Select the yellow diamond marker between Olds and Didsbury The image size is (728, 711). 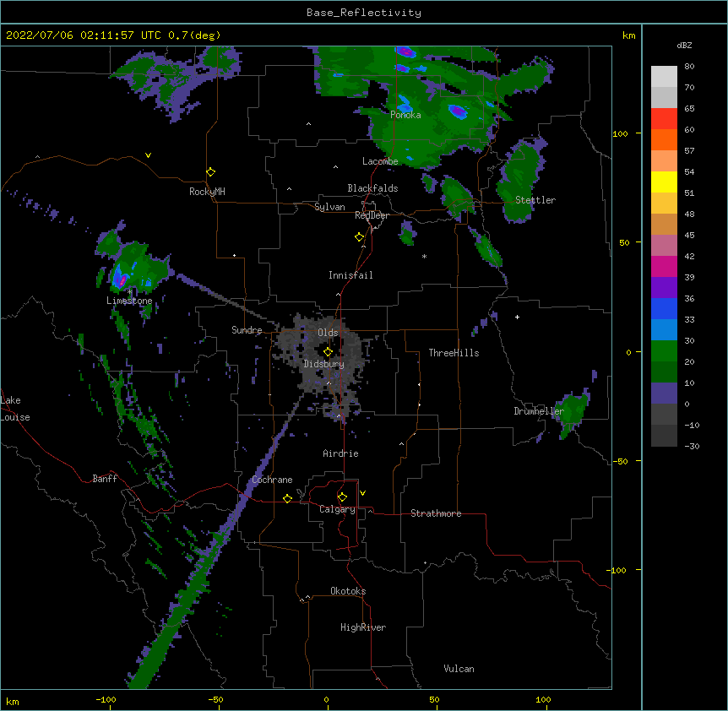point(328,352)
